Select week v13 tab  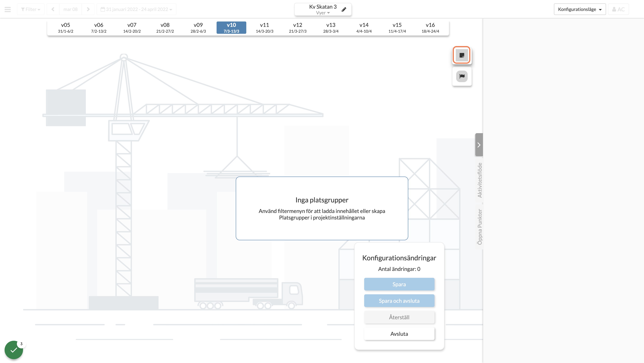[331, 27]
